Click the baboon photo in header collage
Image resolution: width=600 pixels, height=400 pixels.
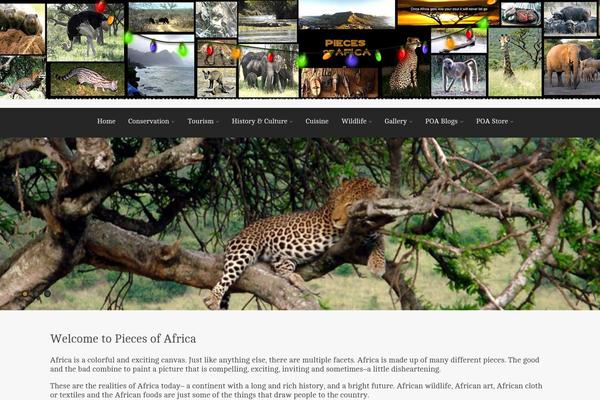point(458,75)
